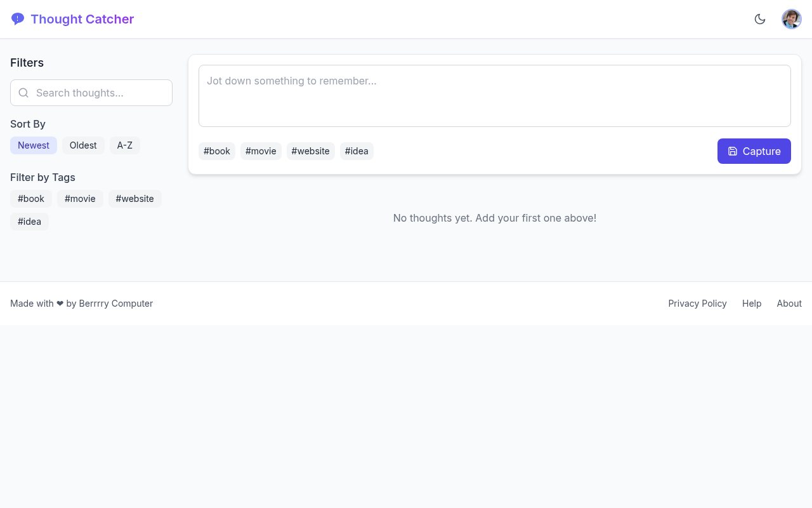Click the thought entry text area
The height and width of the screenshot is (508, 812).
point(495,95)
